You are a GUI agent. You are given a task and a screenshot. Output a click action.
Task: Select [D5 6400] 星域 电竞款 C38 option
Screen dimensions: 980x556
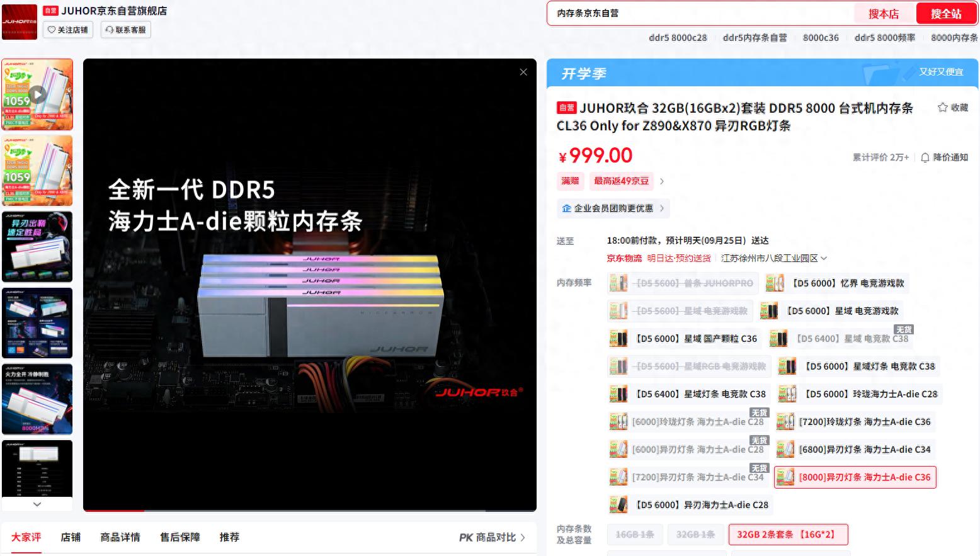840,339
